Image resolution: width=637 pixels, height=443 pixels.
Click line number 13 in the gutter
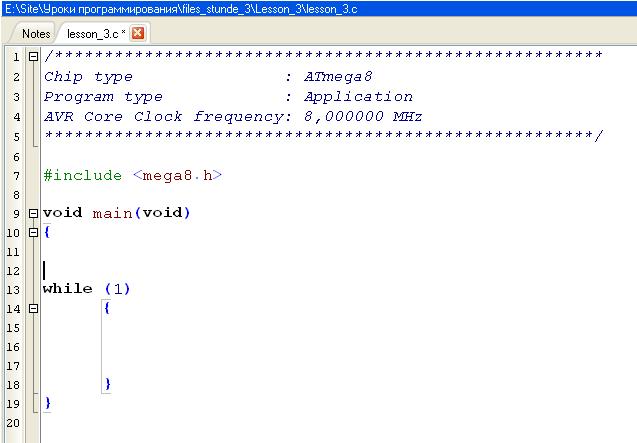click(x=13, y=290)
